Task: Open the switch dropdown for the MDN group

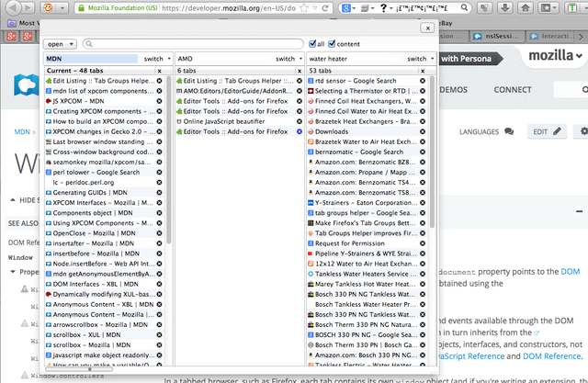Action: coord(157,59)
